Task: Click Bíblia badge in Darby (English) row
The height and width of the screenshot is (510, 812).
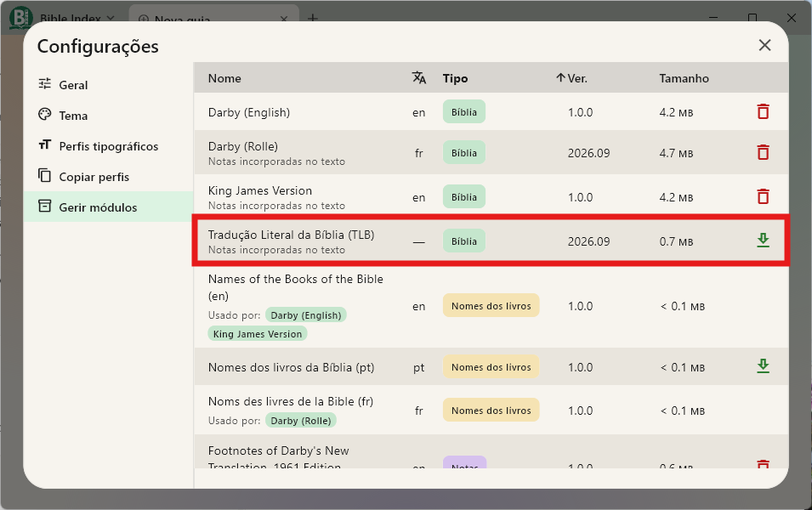Action: (464, 112)
